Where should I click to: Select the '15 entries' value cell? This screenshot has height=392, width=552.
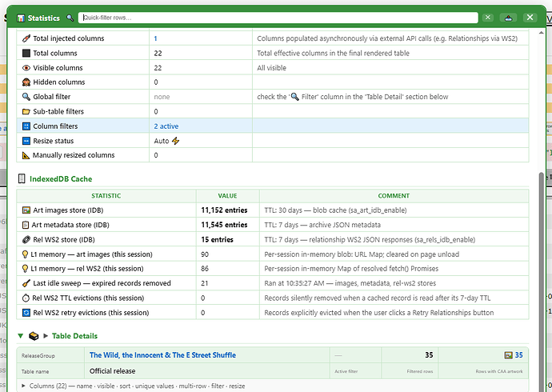coord(228,240)
